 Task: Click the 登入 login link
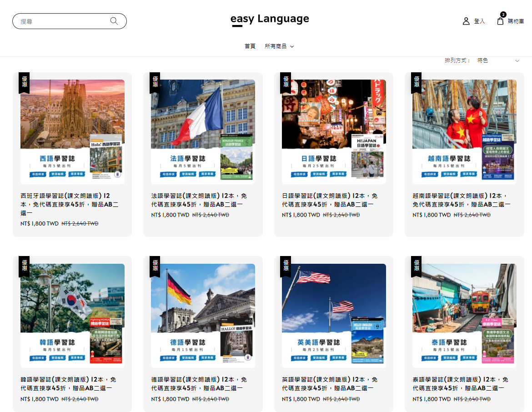click(x=479, y=21)
